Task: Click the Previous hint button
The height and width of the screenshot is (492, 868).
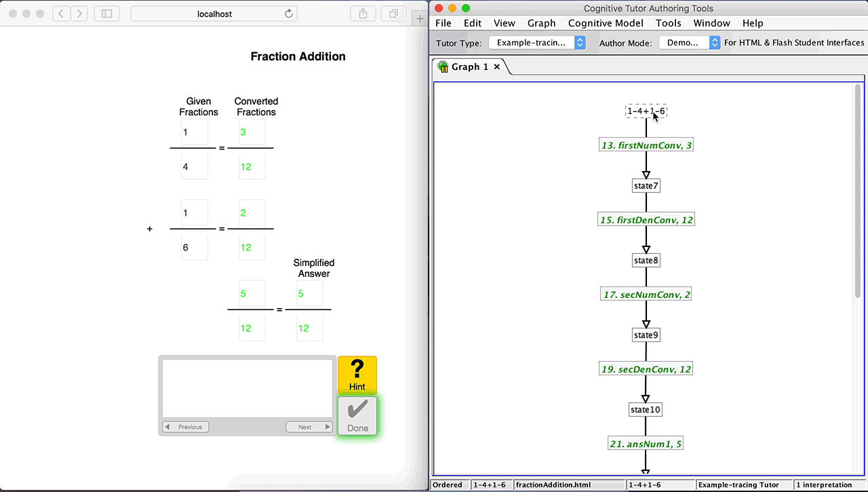Action: [x=185, y=427]
